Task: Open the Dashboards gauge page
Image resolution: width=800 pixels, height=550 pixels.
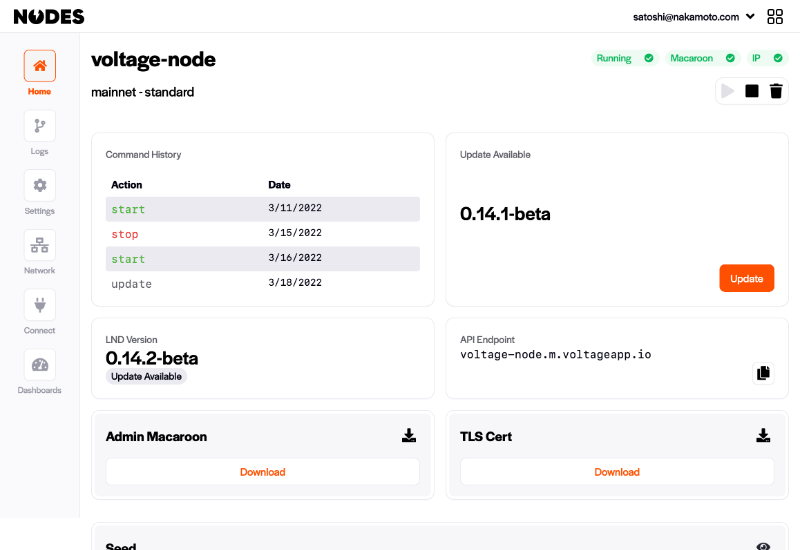Action: pos(39,365)
